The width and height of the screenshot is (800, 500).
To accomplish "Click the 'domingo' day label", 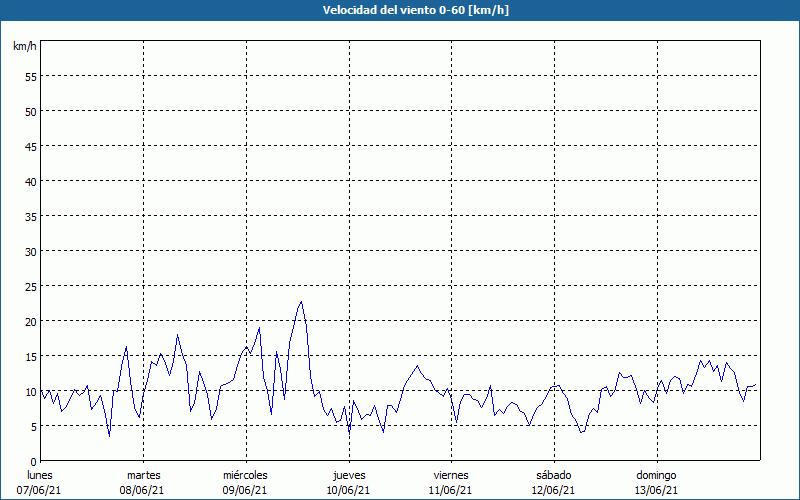I will tap(656, 475).
